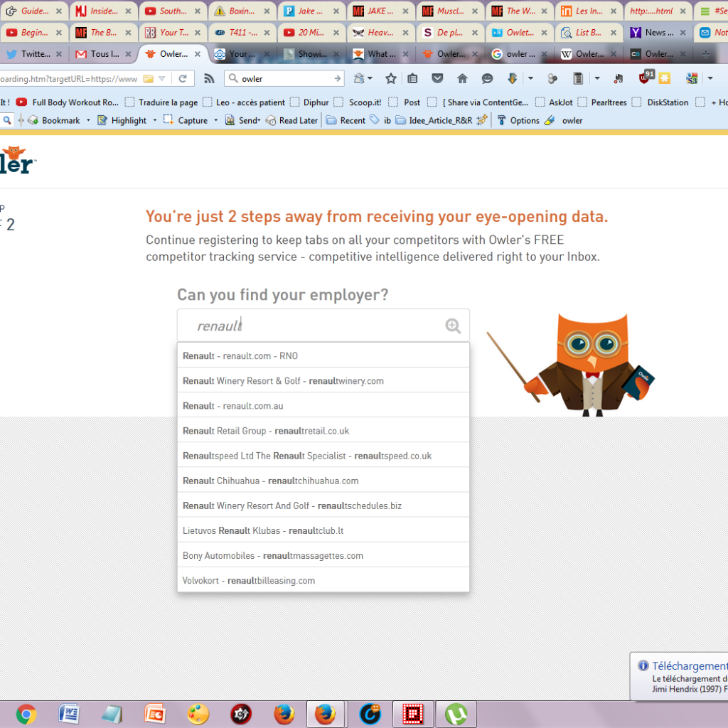The image size is (728, 728).
Task: Open the dropdown arrow after S3 icon
Action: [x=710, y=78]
